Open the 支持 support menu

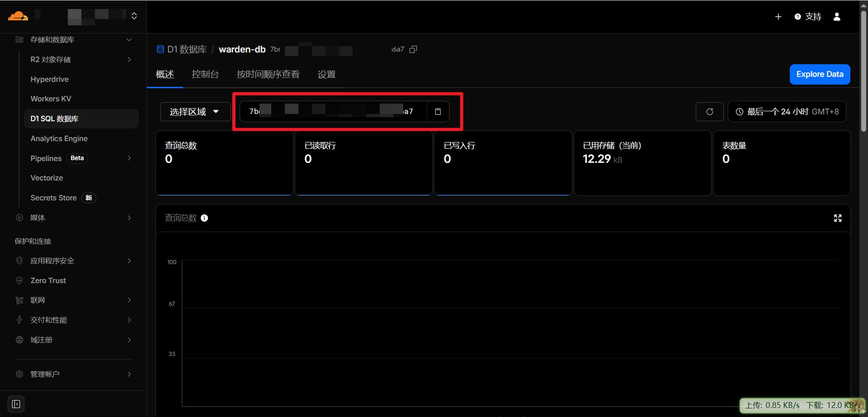point(808,17)
